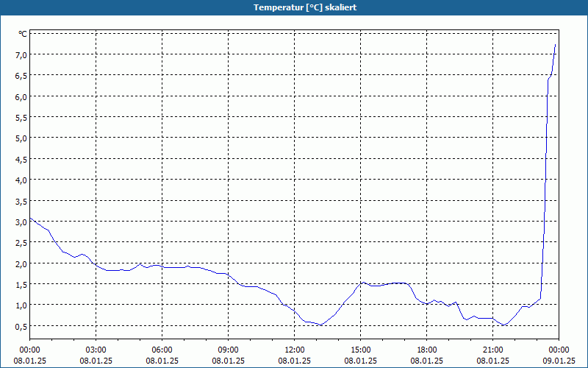Screen dimensions: 588x368
Task: Pick the 4,5 y-axis label
Action: point(21,160)
